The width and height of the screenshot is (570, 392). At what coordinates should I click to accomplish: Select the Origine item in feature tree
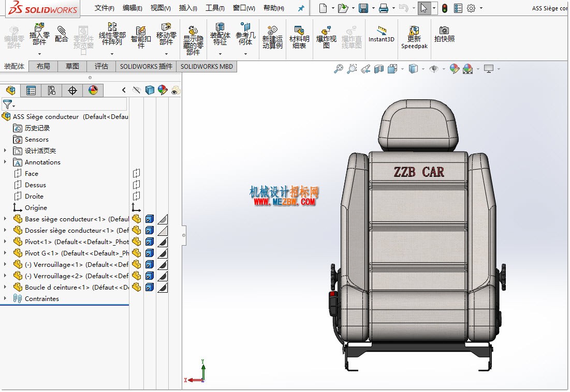pos(36,207)
